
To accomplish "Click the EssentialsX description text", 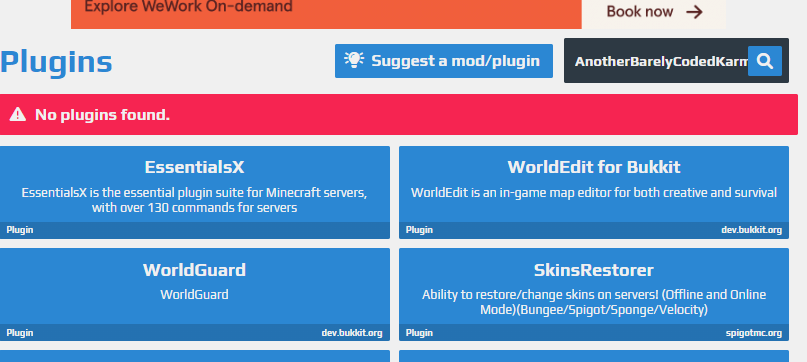I will 195,200.
